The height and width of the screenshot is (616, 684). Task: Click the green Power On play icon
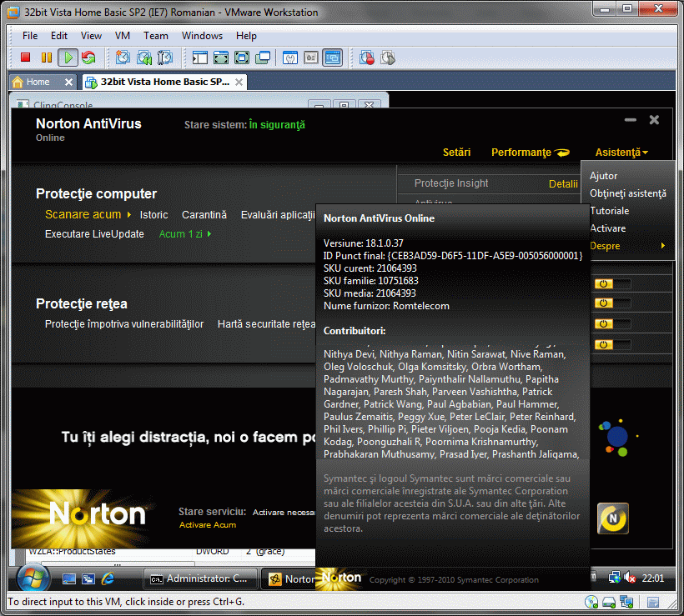67,58
